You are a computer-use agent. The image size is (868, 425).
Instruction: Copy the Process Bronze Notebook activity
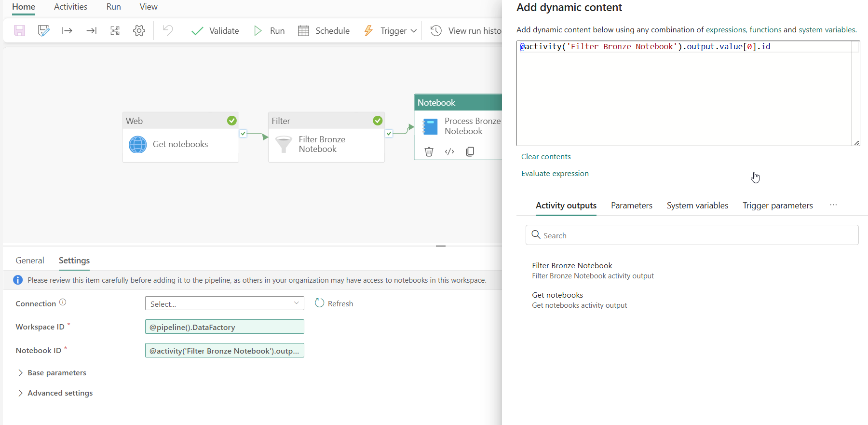[470, 151]
